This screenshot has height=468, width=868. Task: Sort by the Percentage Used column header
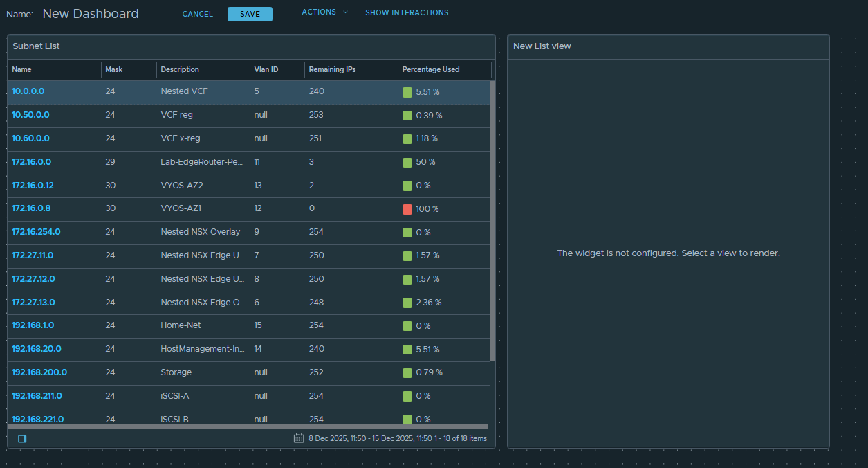tap(430, 70)
